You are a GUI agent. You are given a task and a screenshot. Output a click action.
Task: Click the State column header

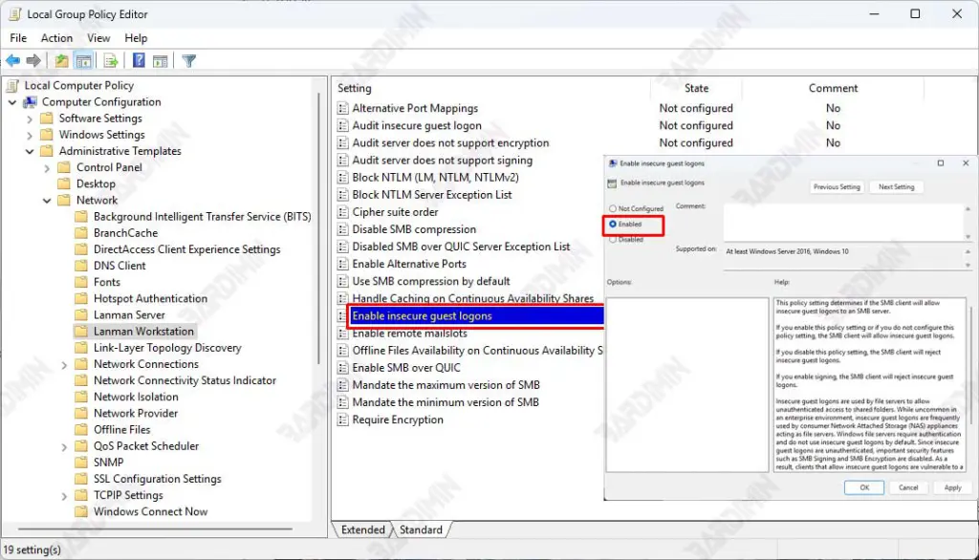pyautogui.click(x=696, y=88)
